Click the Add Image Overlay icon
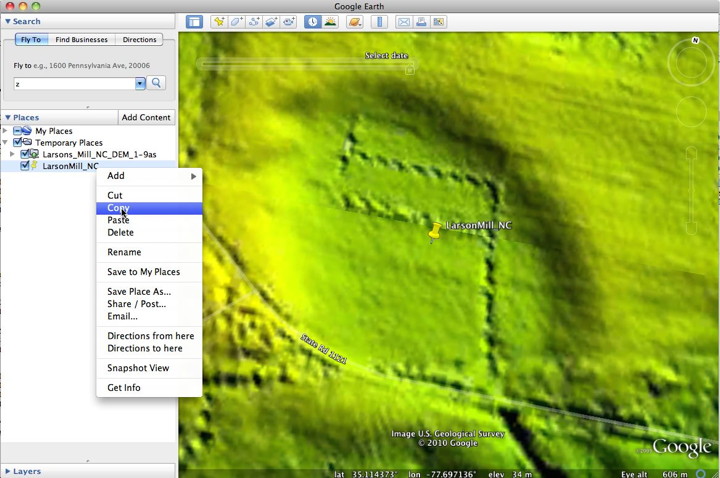 (271, 21)
